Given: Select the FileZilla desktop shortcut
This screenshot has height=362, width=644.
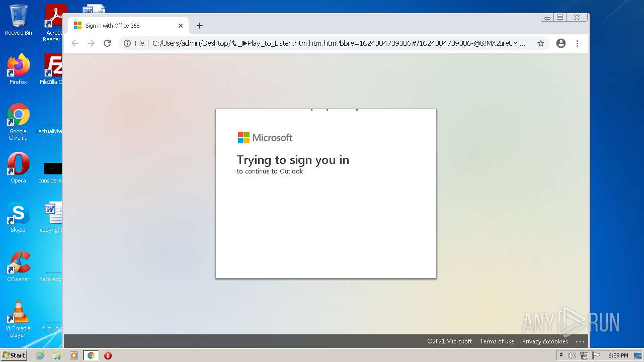Looking at the screenshot, I should [x=52, y=69].
